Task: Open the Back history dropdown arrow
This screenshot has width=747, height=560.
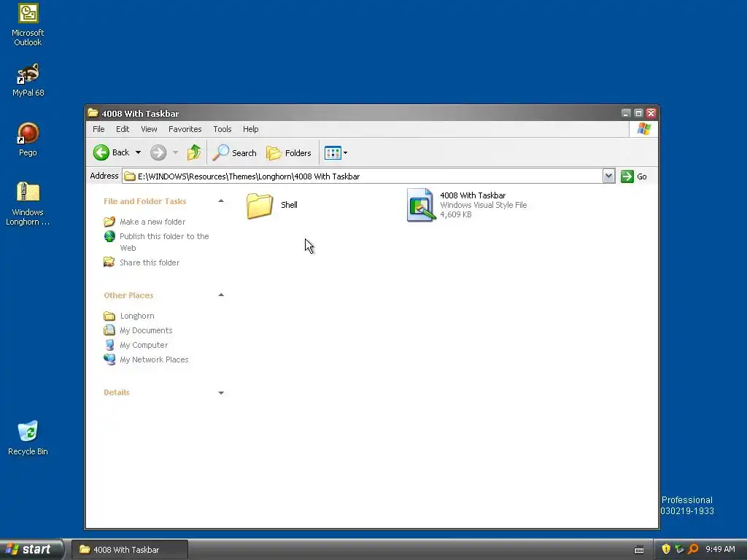Action: tap(138, 152)
